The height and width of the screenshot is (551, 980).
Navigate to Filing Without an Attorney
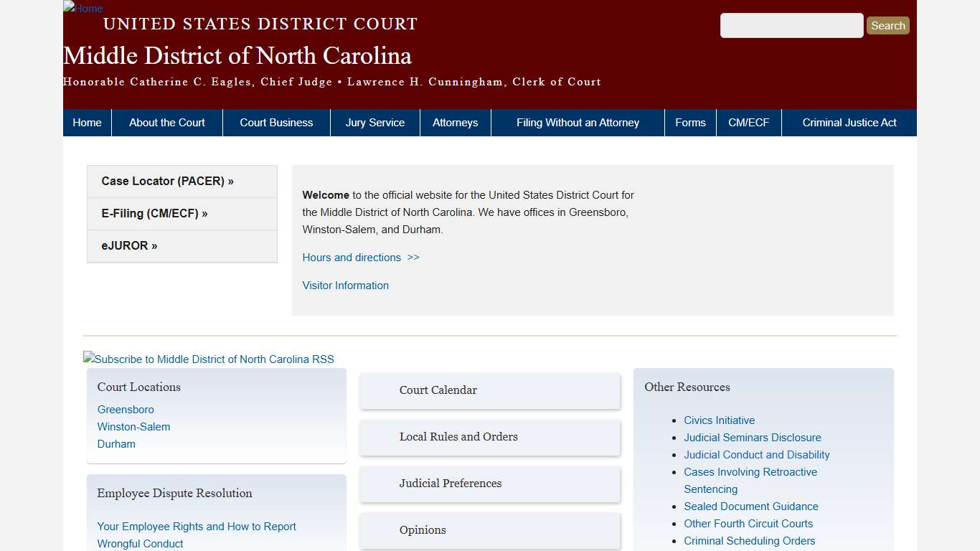point(578,122)
